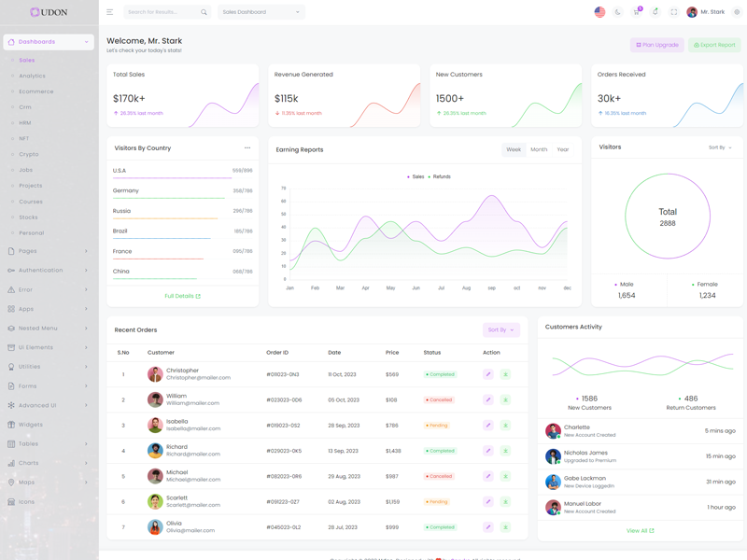This screenshot has width=747, height=560.
Task: Click the Search for Results field
Action: [x=162, y=12]
